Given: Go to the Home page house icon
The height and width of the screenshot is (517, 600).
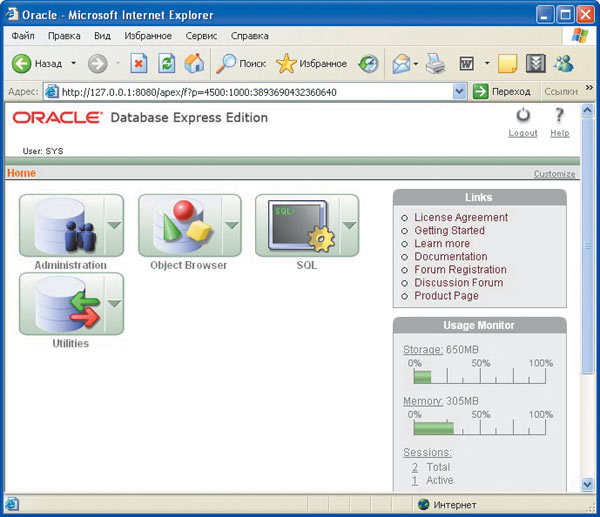Looking at the screenshot, I should coord(194,63).
